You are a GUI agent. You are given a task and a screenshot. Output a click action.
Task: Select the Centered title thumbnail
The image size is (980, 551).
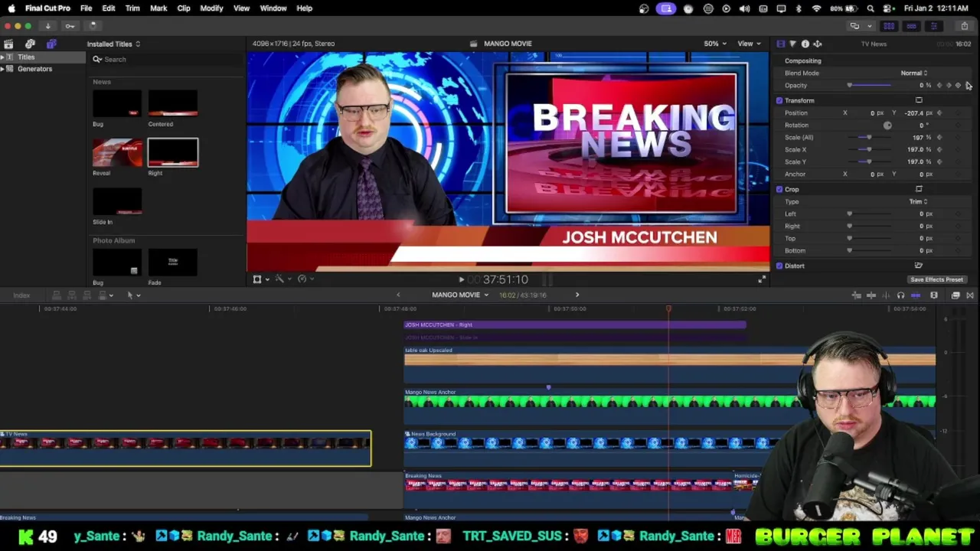tap(172, 103)
